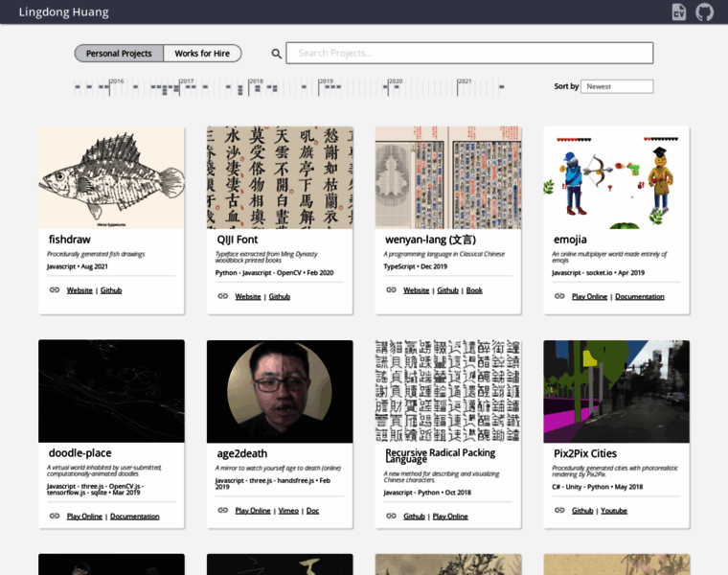The width and height of the screenshot is (728, 575).
Task: Focus the Search Projects input field
Action: (469, 53)
